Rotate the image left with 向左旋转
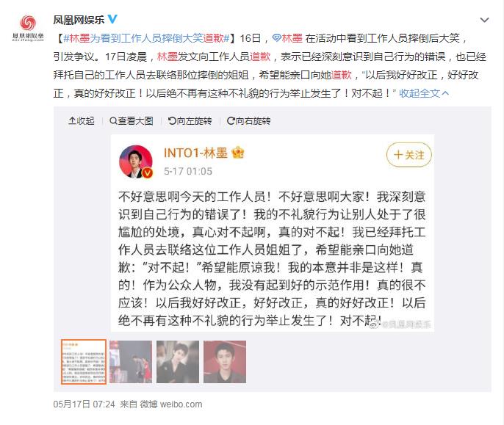The height and width of the screenshot is (425, 504). [190, 121]
